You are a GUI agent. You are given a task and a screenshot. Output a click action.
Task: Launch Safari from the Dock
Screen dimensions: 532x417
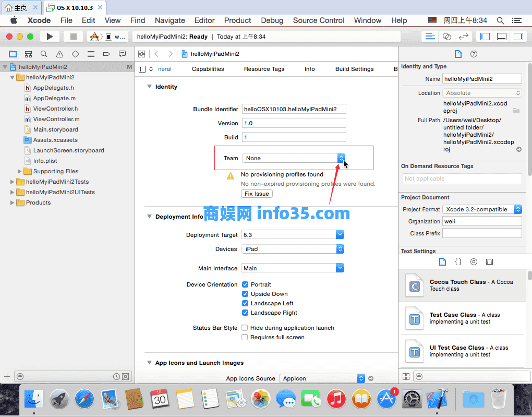coord(84,399)
